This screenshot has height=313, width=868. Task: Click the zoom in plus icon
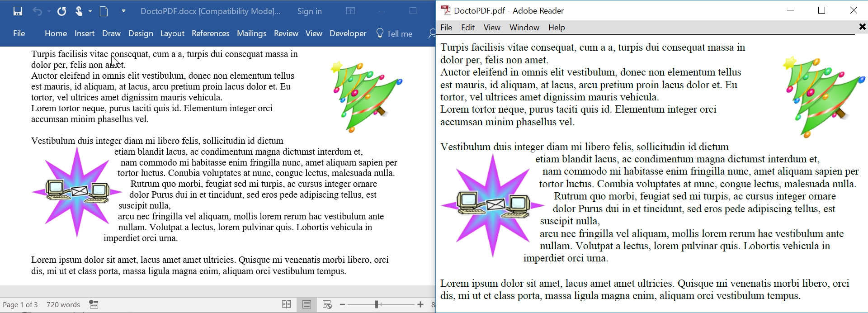(x=420, y=304)
